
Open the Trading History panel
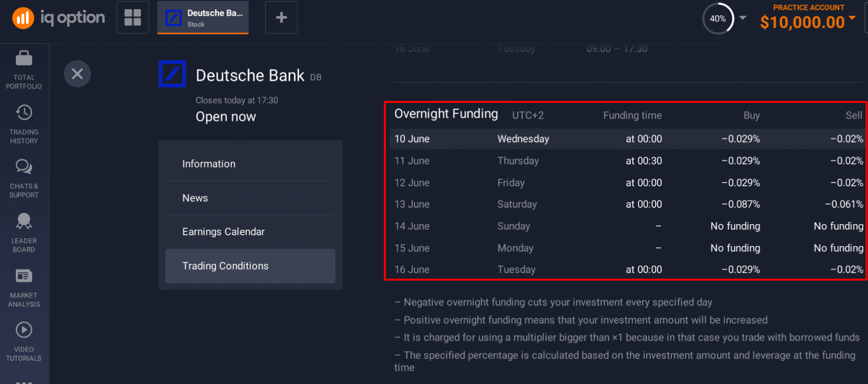[x=23, y=123]
